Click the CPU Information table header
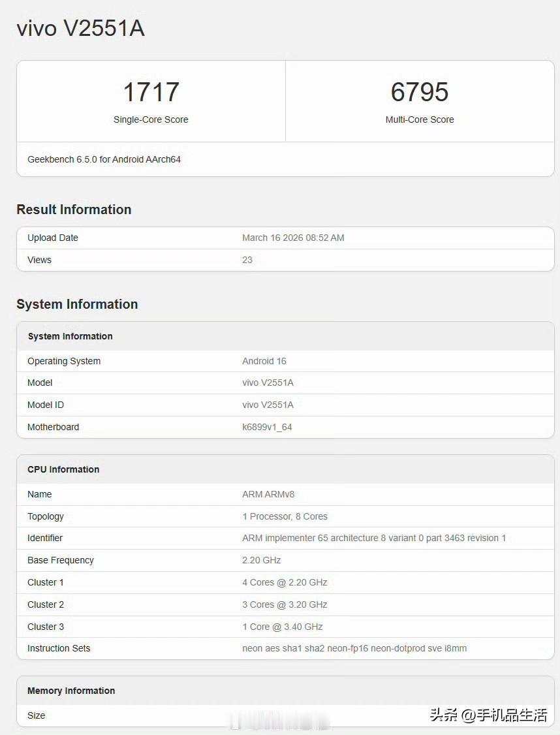This screenshot has width=560, height=735. point(63,469)
